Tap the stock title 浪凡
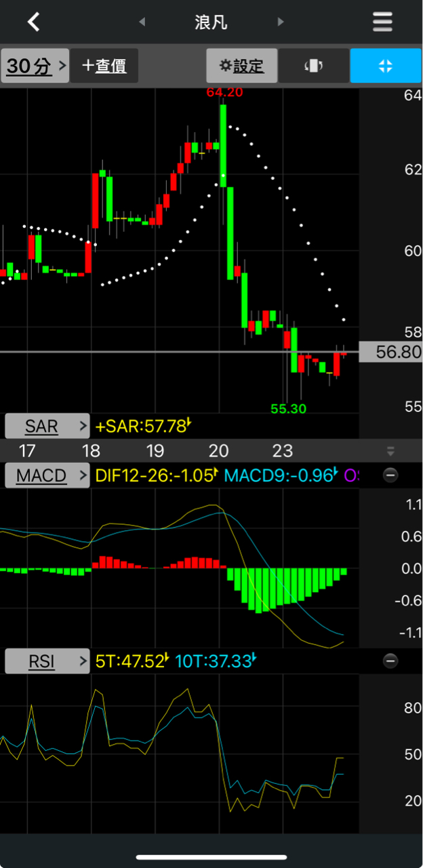Image resolution: width=423 pixels, height=868 pixels. click(x=211, y=22)
